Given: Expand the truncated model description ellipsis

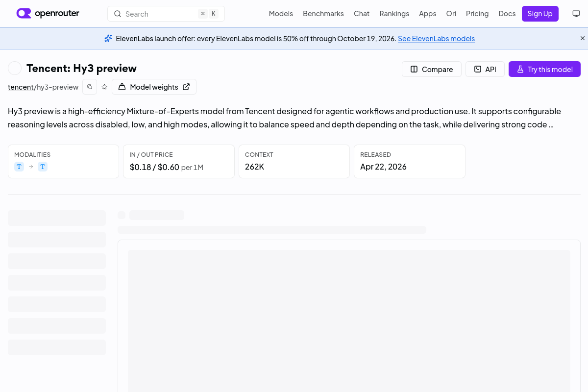Looking at the screenshot, I should click(x=551, y=124).
